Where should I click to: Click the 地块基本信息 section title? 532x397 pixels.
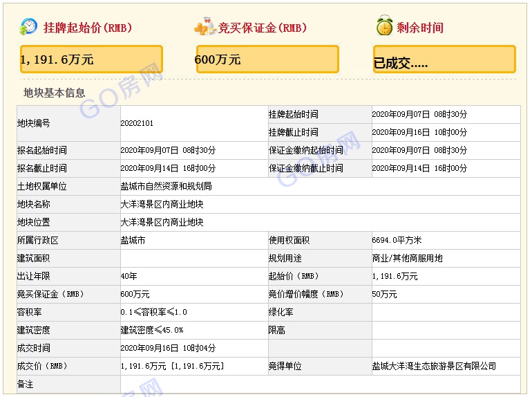[x=55, y=93]
